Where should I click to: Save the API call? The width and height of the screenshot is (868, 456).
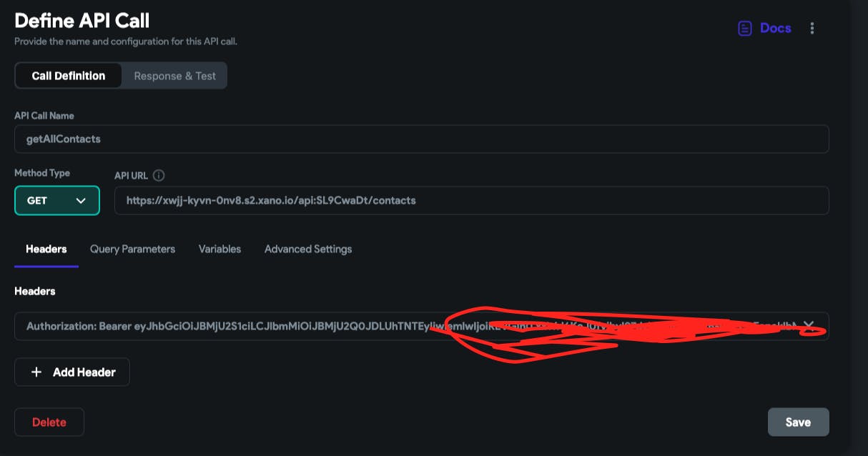pyautogui.click(x=798, y=422)
